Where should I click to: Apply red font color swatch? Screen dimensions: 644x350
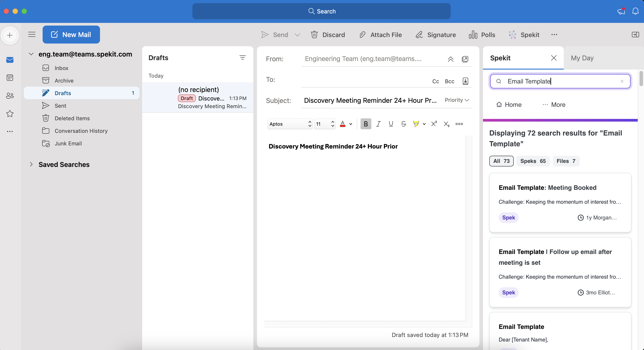coord(342,124)
